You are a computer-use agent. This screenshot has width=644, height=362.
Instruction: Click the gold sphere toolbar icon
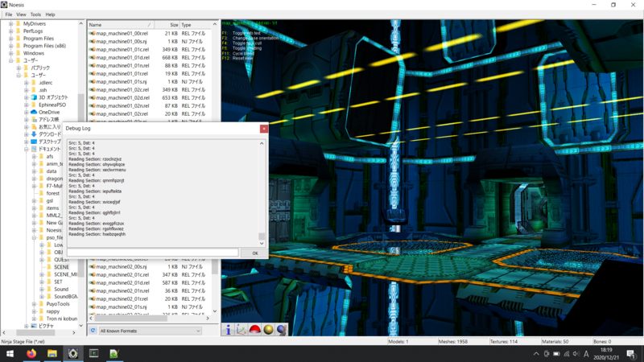click(268, 330)
